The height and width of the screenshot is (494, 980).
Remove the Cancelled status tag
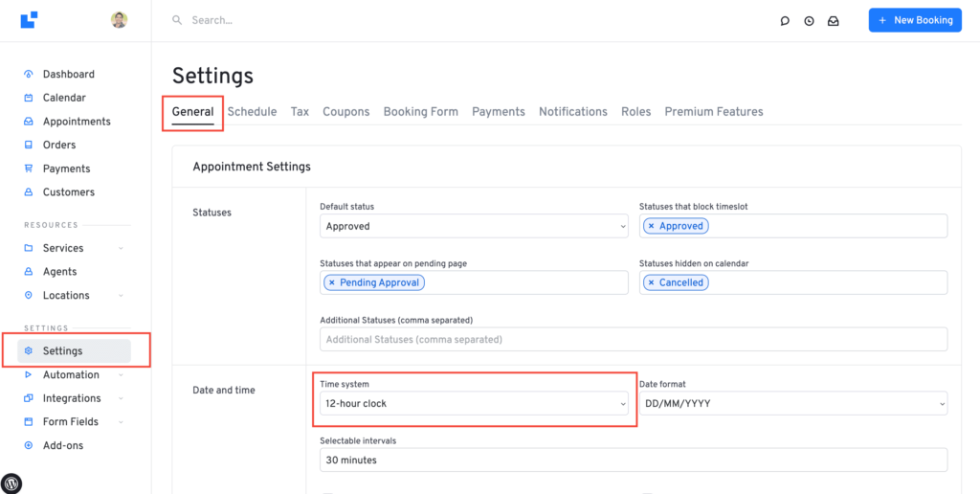point(652,283)
